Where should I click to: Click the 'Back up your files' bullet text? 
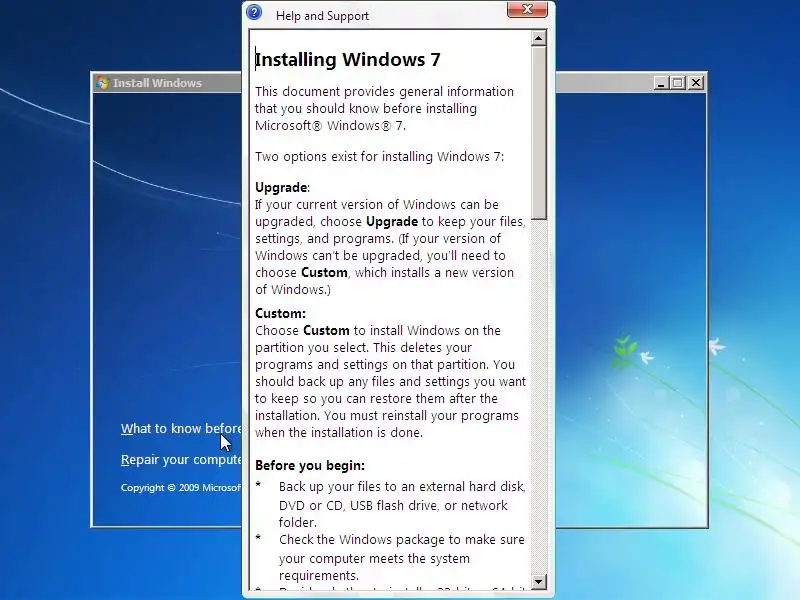click(402, 505)
